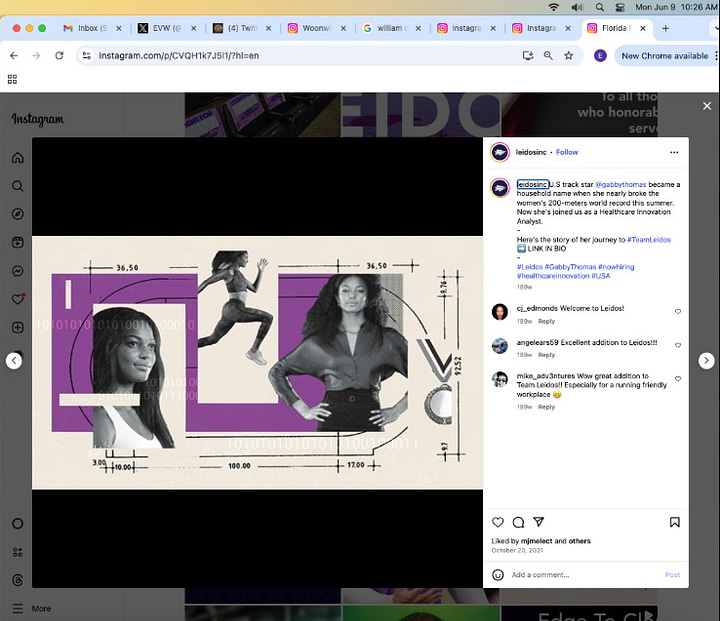Click New Chrome available update button

(664, 56)
